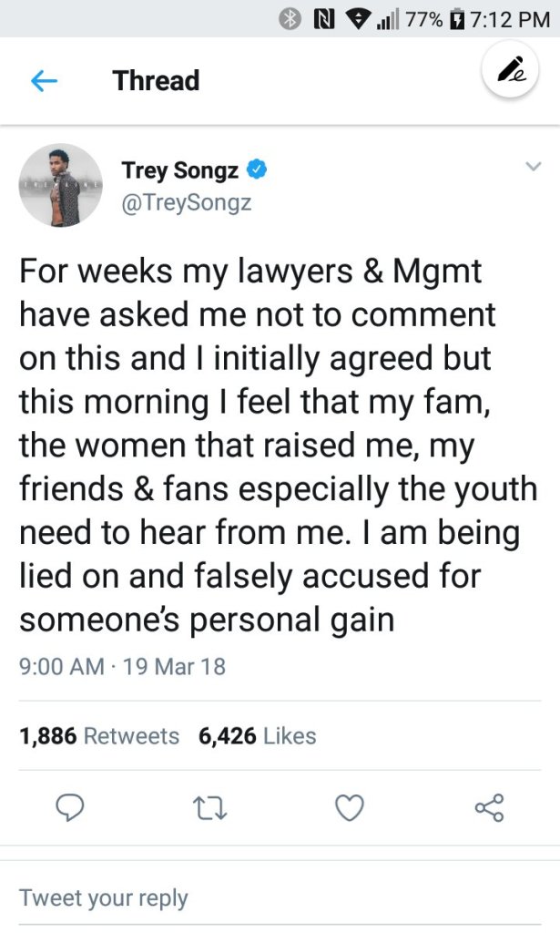Tap the compose new tweet button
This screenshot has width=560, height=933.
[511, 72]
